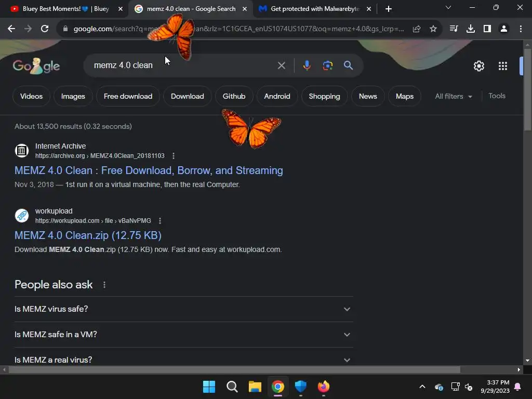Close the Bluey Best Moments tab

coord(121,9)
